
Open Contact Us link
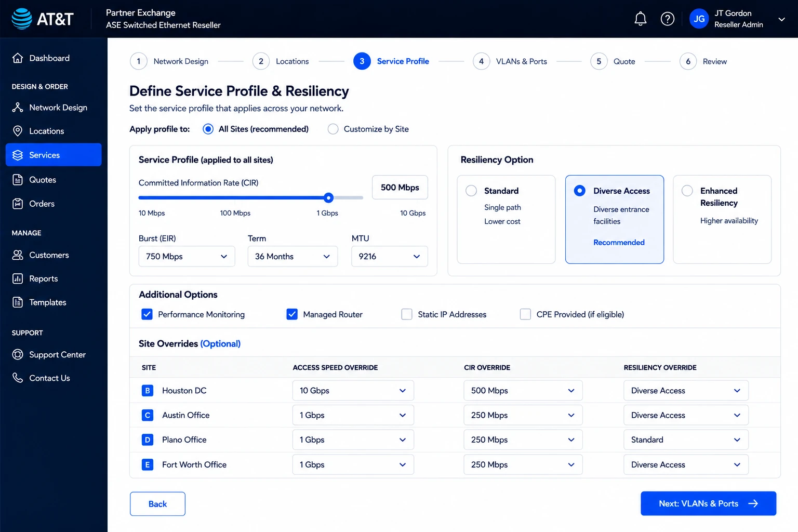54,378
